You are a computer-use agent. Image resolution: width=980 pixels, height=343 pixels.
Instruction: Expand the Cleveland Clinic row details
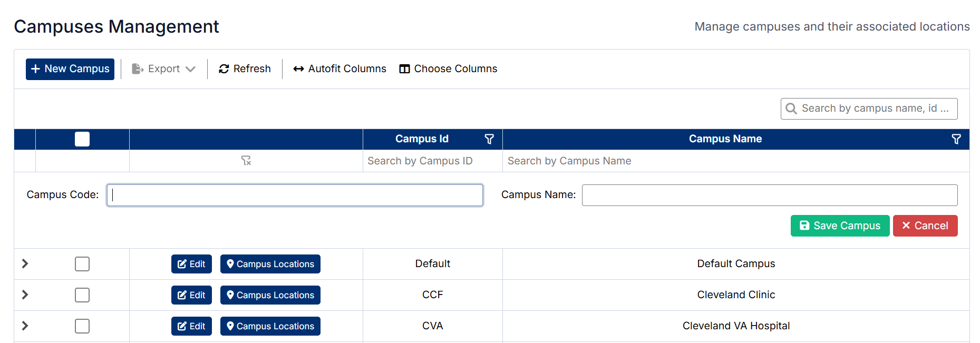[25, 295]
